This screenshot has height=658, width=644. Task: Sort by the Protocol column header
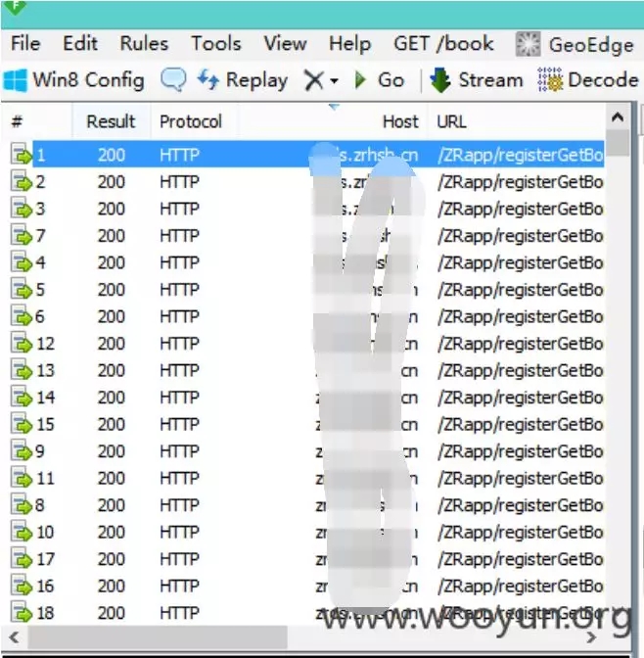[191, 121]
